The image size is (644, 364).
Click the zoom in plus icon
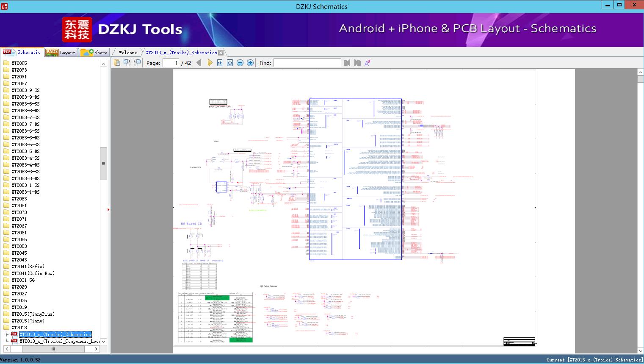250,63
